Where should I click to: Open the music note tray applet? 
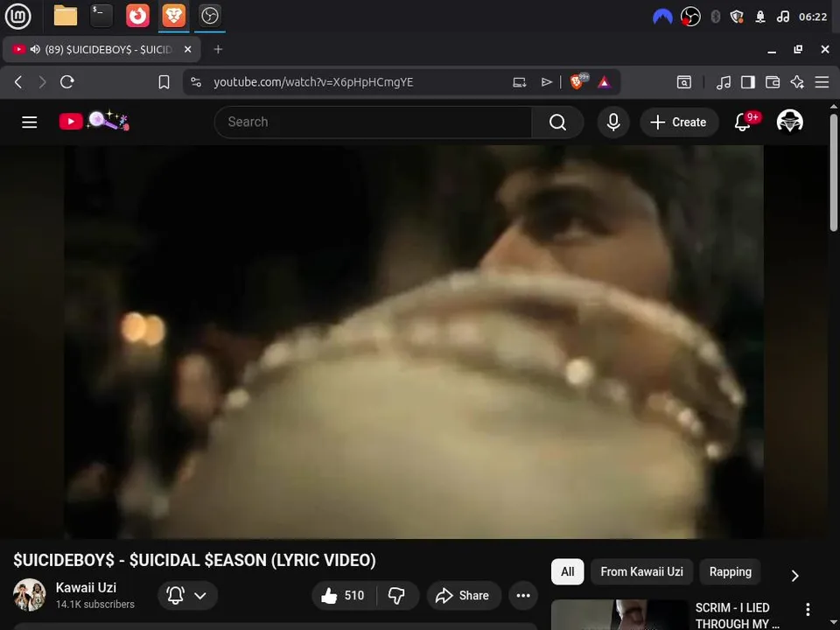(782, 17)
